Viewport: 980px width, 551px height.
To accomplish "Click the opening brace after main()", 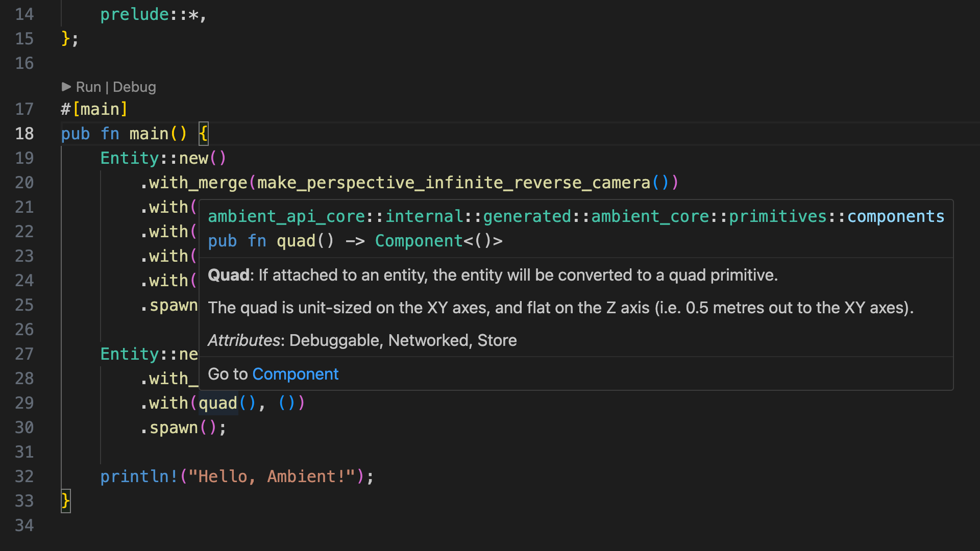I will [x=203, y=134].
